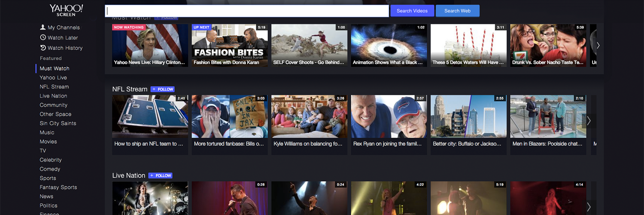The image size is (644, 215).
Task: Select NFL Stream in sidebar
Action: 54,86
